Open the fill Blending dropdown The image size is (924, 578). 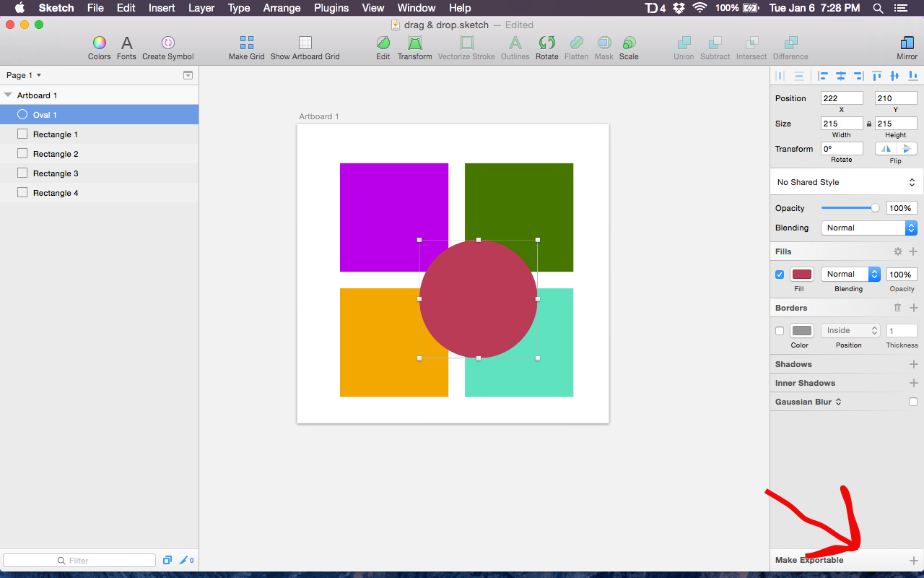(851, 275)
